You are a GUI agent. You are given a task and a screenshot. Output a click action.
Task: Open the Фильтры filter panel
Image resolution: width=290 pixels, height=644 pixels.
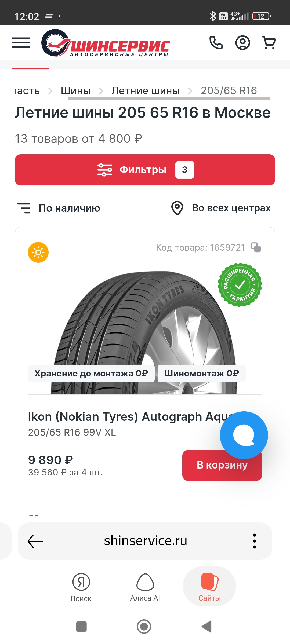[x=145, y=170]
